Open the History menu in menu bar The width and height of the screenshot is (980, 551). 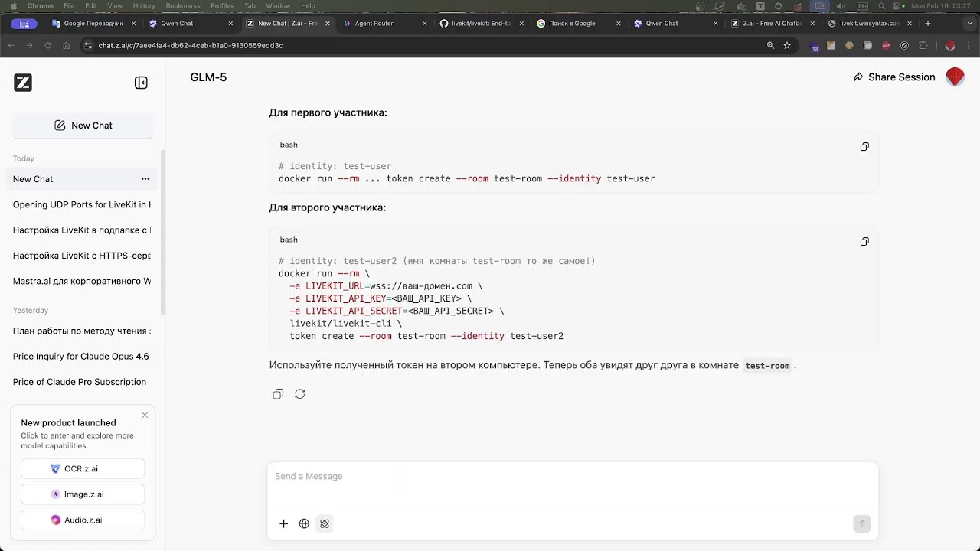coord(144,6)
